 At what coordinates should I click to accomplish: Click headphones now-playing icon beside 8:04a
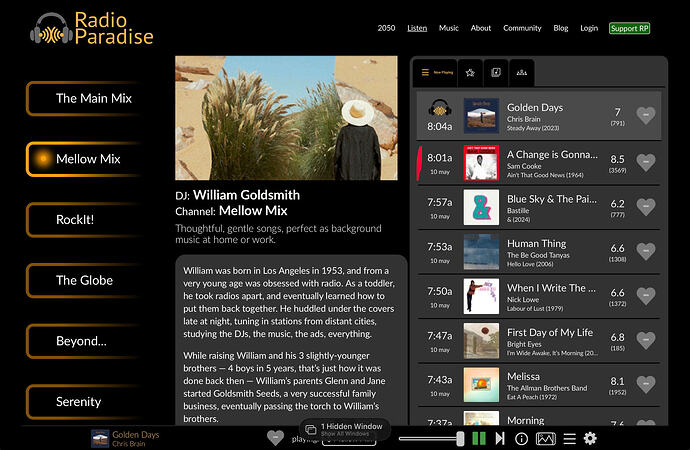coord(440,108)
